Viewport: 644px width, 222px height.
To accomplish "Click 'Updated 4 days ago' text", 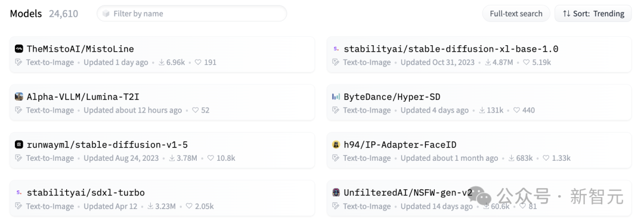I will (435, 110).
